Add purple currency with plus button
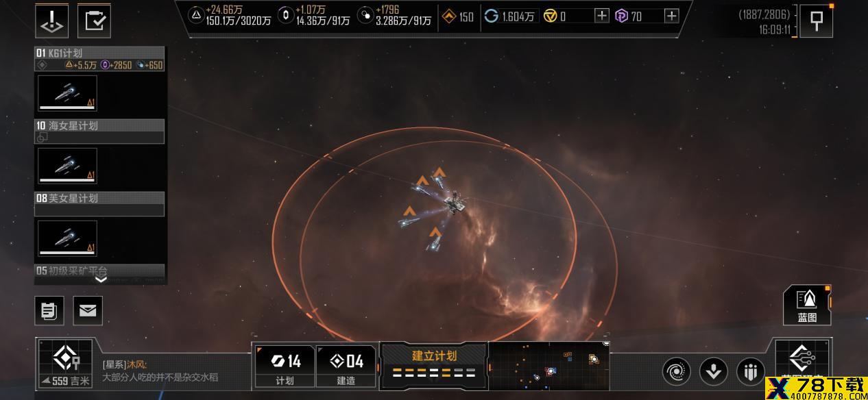The image size is (868, 400). (671, 16)
